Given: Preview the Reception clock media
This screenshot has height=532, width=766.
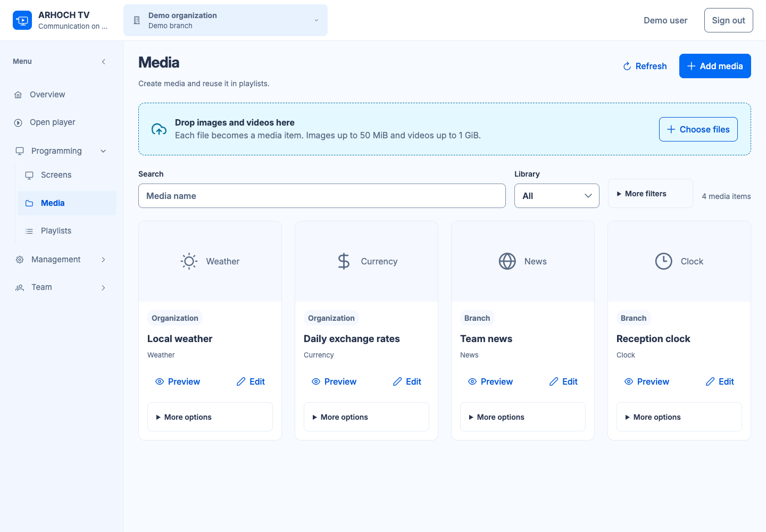Looking at the screenshot, I should coord(647,381).
